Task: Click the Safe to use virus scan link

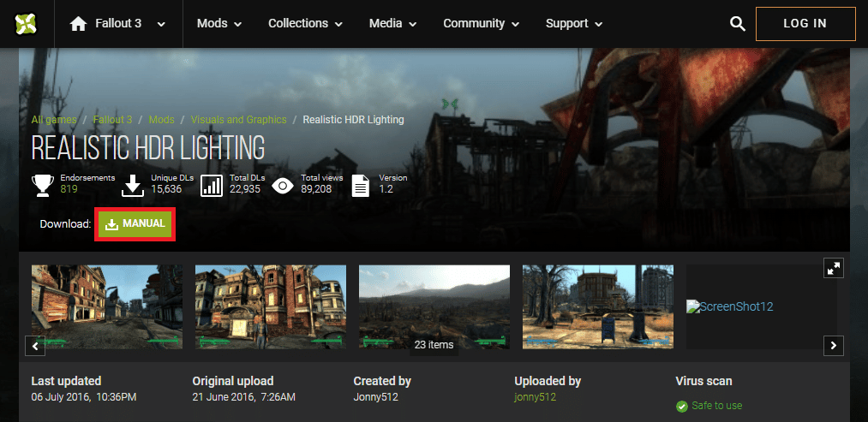Action: 716,406
